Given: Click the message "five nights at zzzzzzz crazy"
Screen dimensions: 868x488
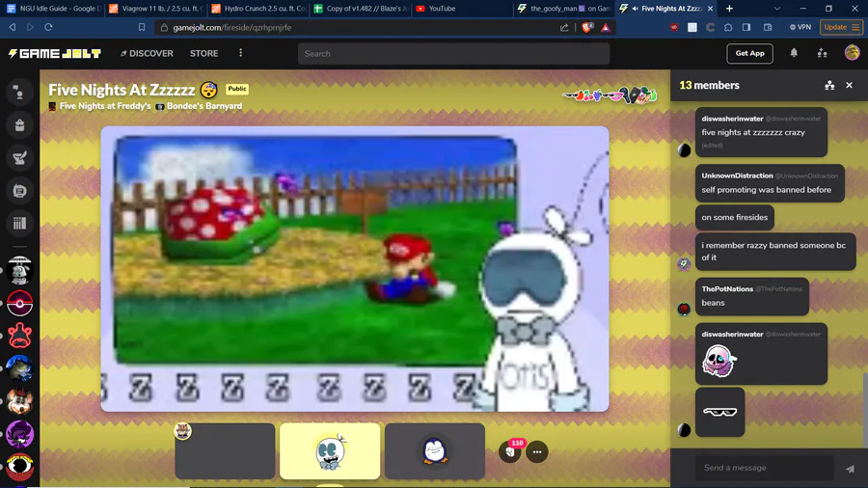Looking at the screenshot, I should click(x=753, y=132).
